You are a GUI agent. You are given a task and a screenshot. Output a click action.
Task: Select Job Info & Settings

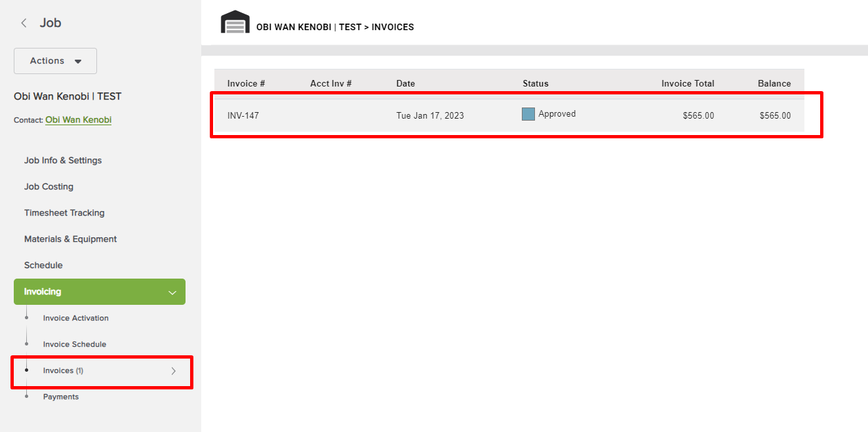point(63,160)
